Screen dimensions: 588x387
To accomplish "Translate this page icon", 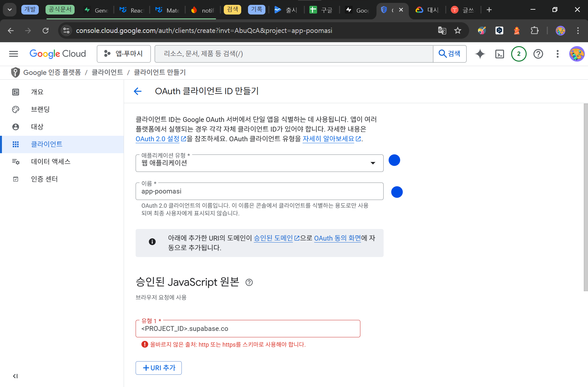I will (442, 31).
